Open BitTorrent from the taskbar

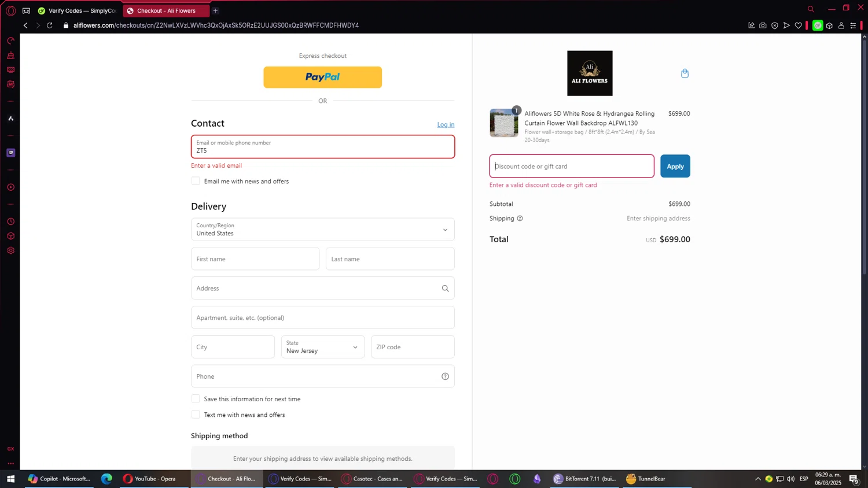point(586,479)
